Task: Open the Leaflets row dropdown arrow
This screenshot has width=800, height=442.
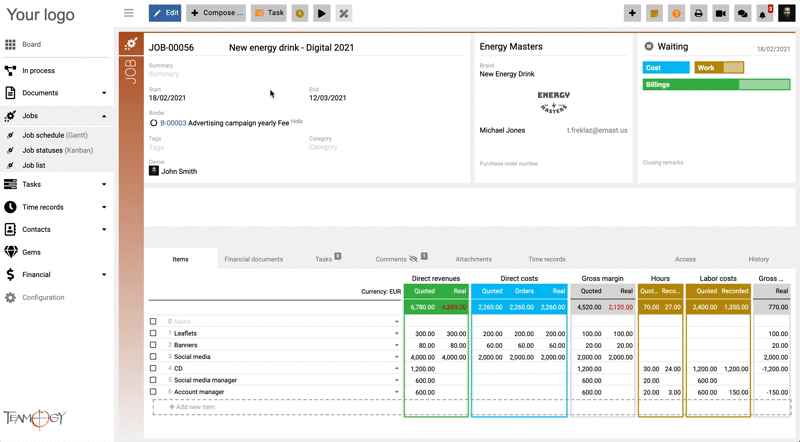Action: point(396,333)
